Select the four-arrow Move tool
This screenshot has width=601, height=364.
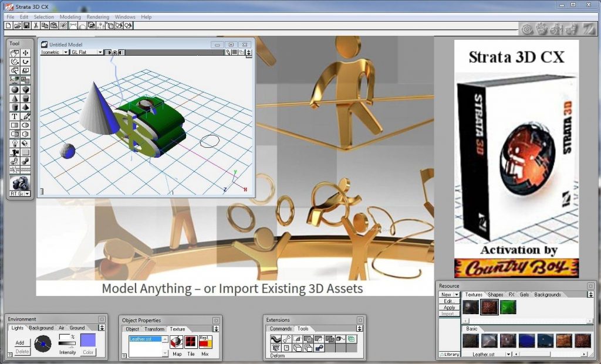point(25,53)
